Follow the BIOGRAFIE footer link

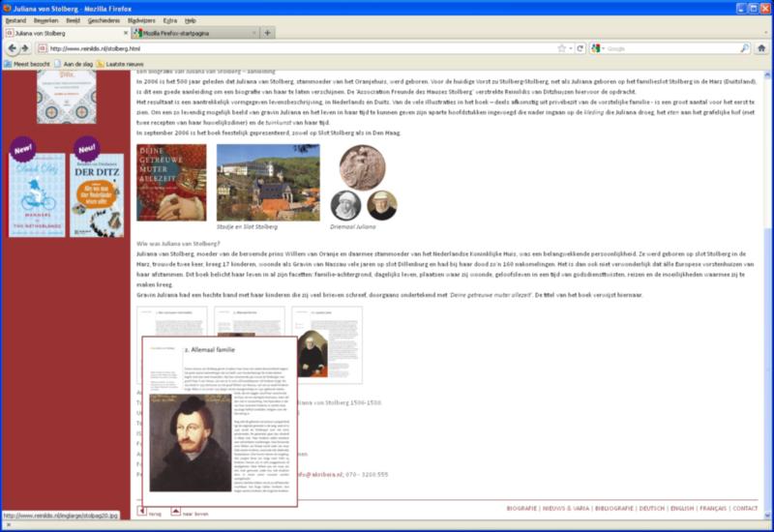(521, 509)
